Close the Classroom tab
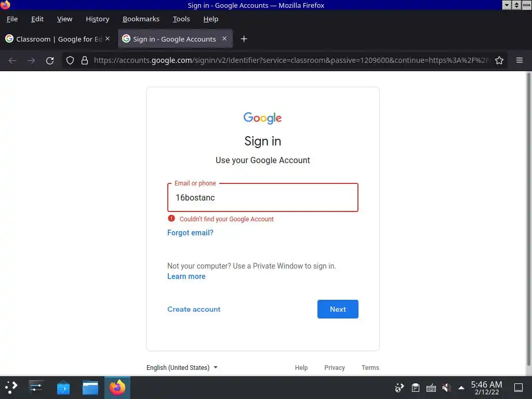 click(x=108, y=38)
